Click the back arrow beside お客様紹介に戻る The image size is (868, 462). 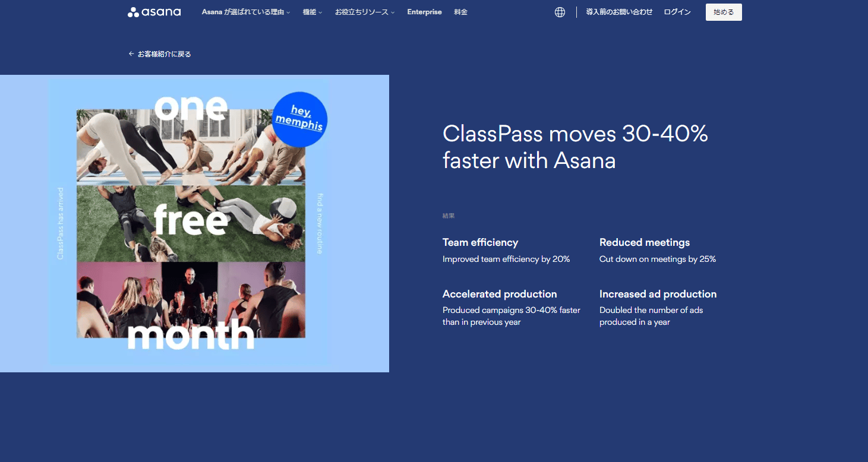click(x=131, y=54)
